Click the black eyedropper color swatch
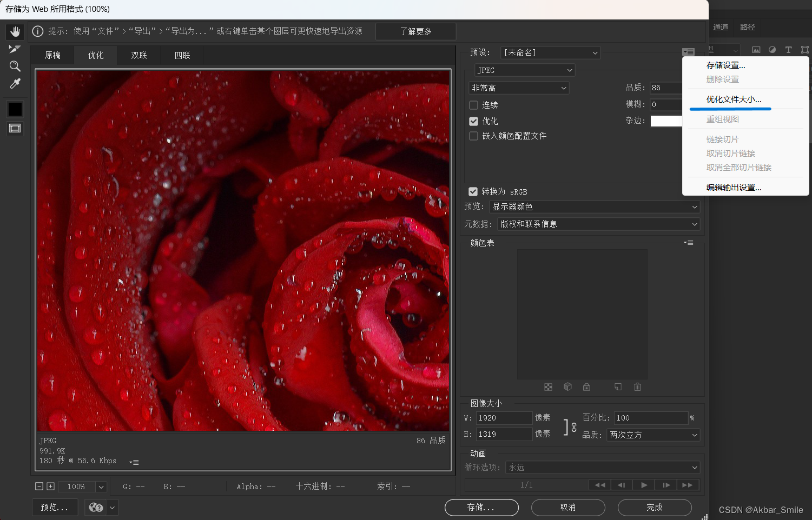812x520 pixels. click(15, 109)
